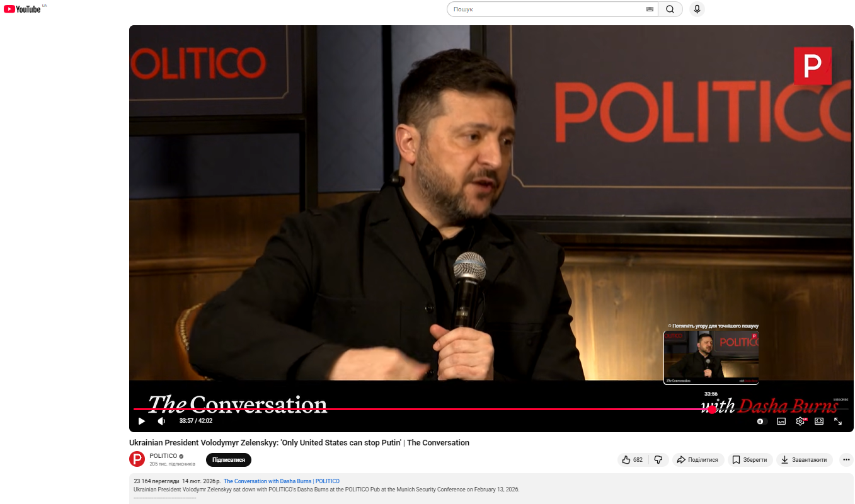Mute the video with the speaker icon
855x504 pixels.
(x=161, y=421)
